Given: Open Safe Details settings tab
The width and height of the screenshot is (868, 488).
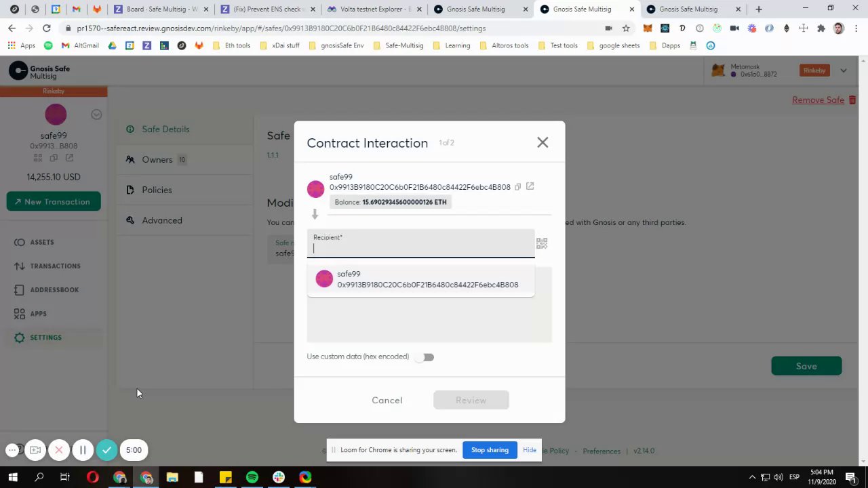Looking at the screenshot, I should [x=184, y=129].
